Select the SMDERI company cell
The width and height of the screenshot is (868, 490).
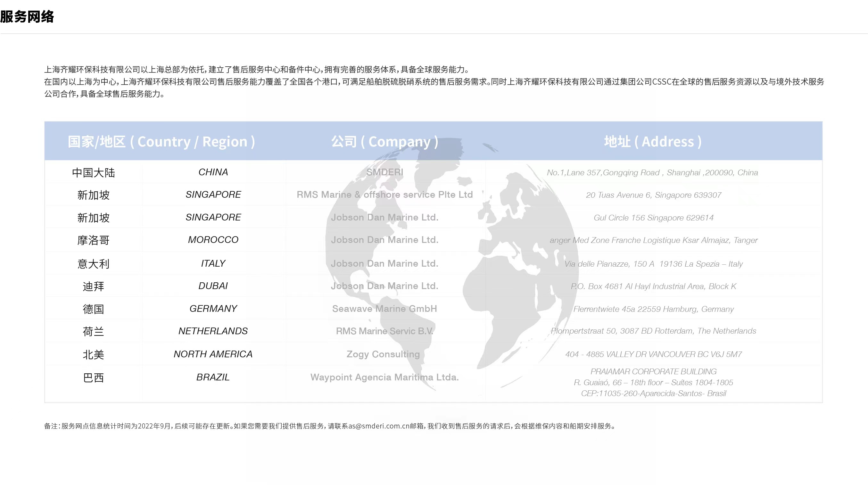[384, 172]
